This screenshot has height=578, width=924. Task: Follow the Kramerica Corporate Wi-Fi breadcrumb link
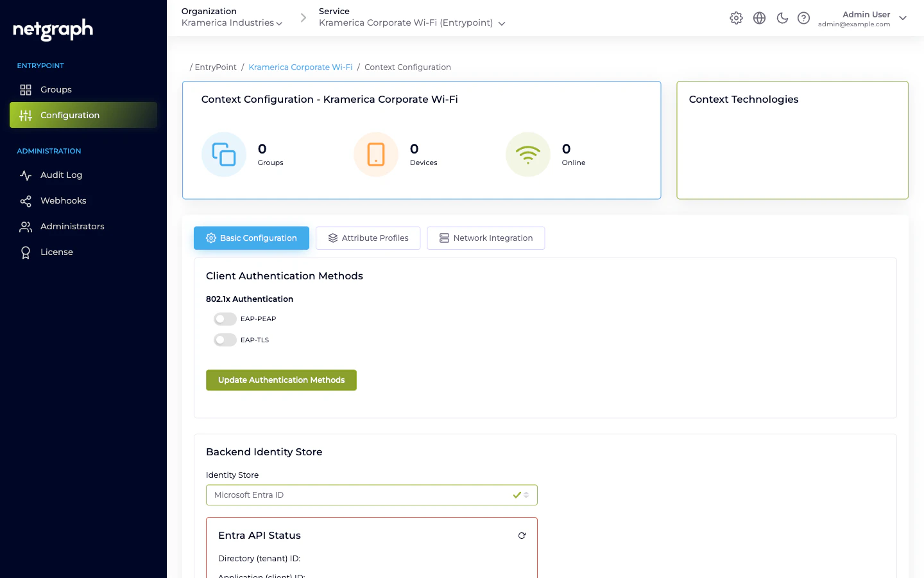coord(300,67)
